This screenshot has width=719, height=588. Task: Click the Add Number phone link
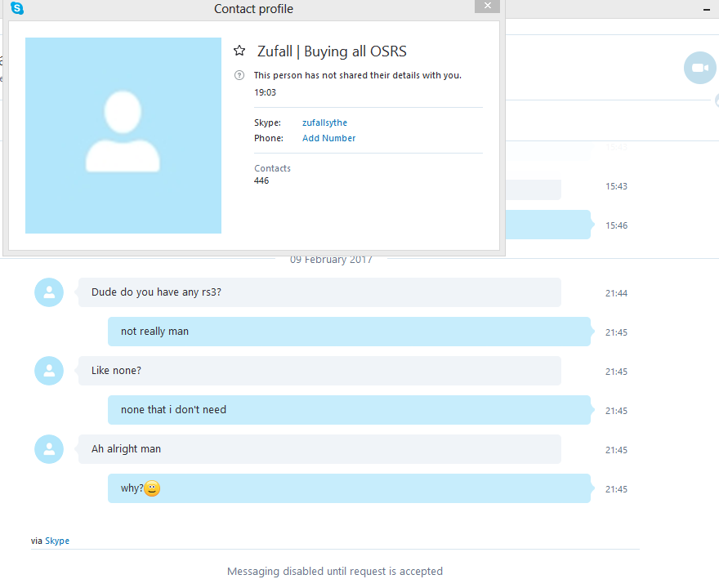328,138
